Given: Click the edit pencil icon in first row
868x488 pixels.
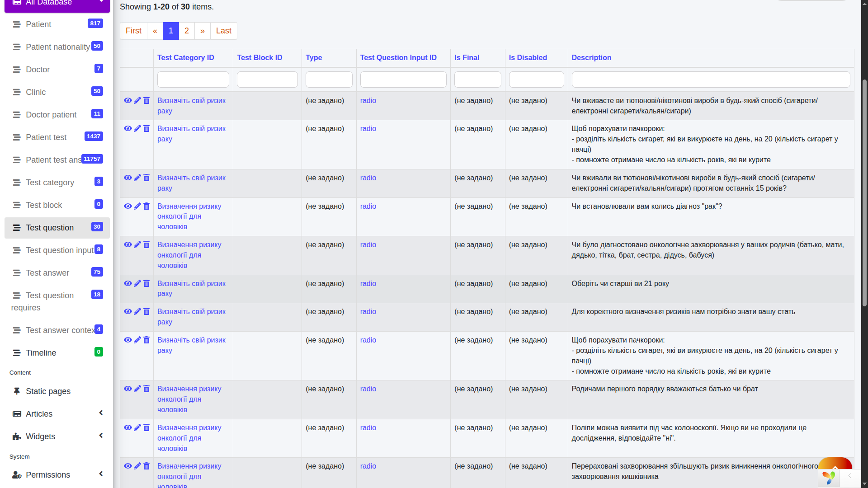Looking at the screenshot, I should coord(137,100).
